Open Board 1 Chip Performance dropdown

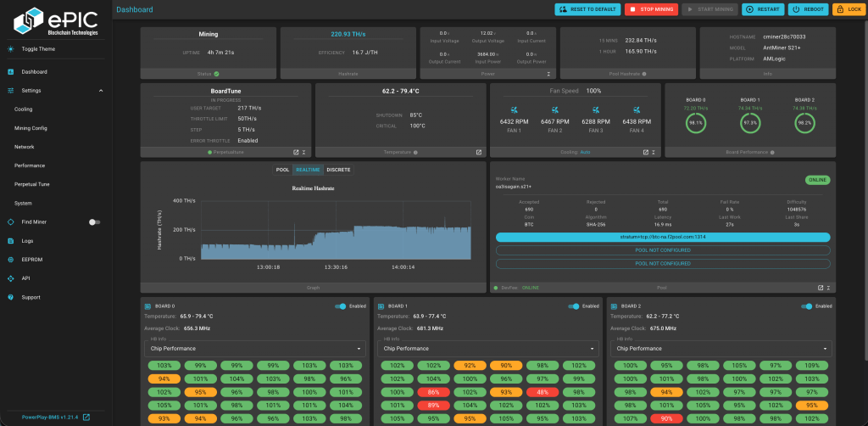[487, 349]
